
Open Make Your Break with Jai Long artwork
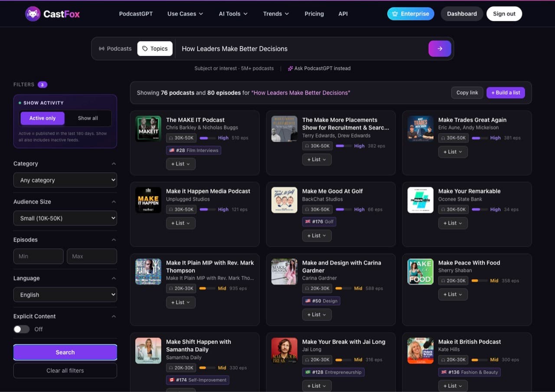point(284,350)
